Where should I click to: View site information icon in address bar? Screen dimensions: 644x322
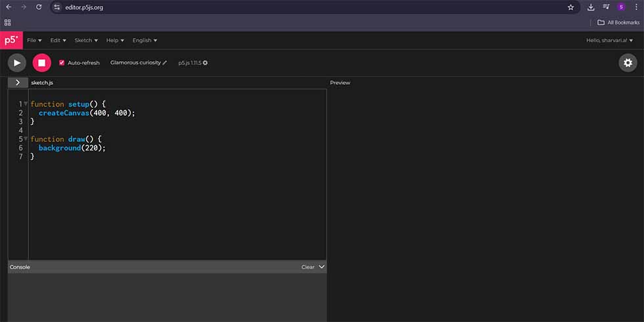[x=57, y=7]
